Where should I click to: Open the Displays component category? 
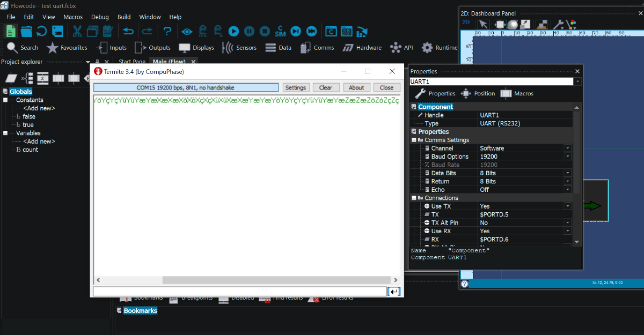click(196, 48)
